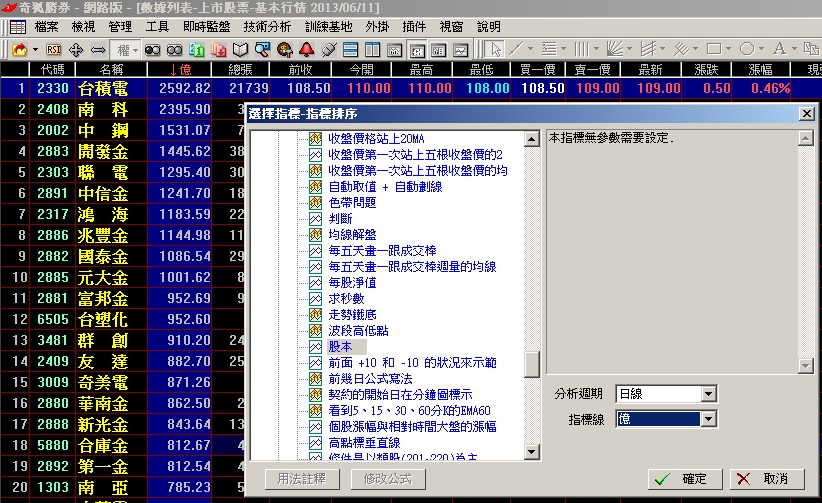Click the description pane scroll down arrow
This screenshot has width=822, height=503.
tap(805, 366)
